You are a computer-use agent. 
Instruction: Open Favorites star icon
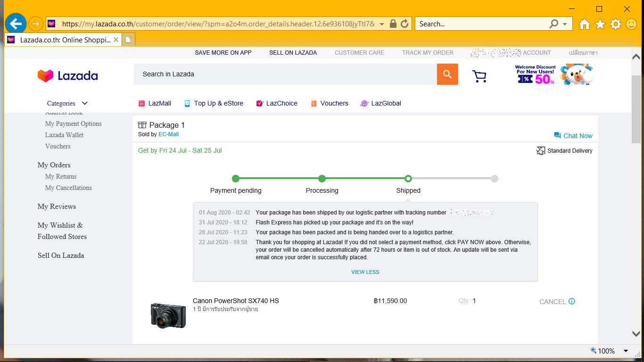coord(600,24)
